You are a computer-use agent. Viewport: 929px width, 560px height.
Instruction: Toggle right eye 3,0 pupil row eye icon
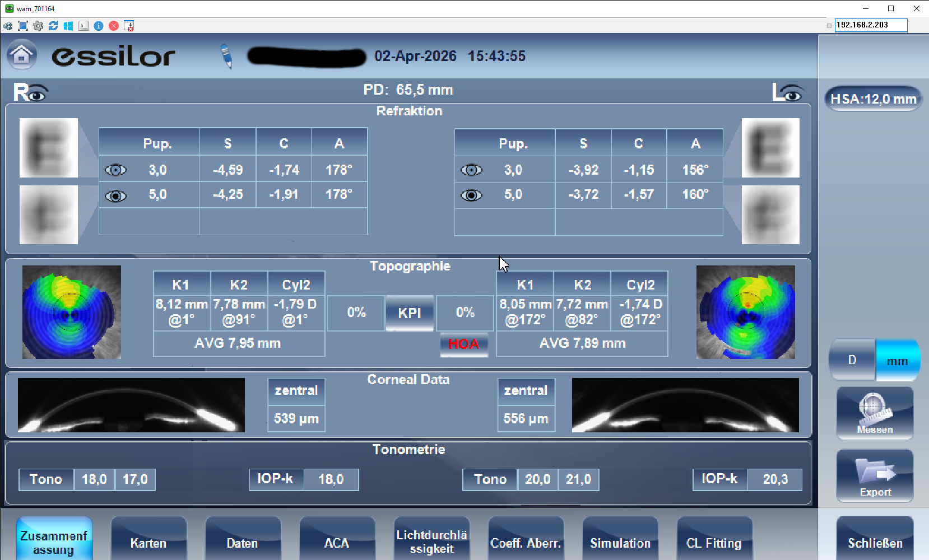pyautogui.click(x=115, y=170)
